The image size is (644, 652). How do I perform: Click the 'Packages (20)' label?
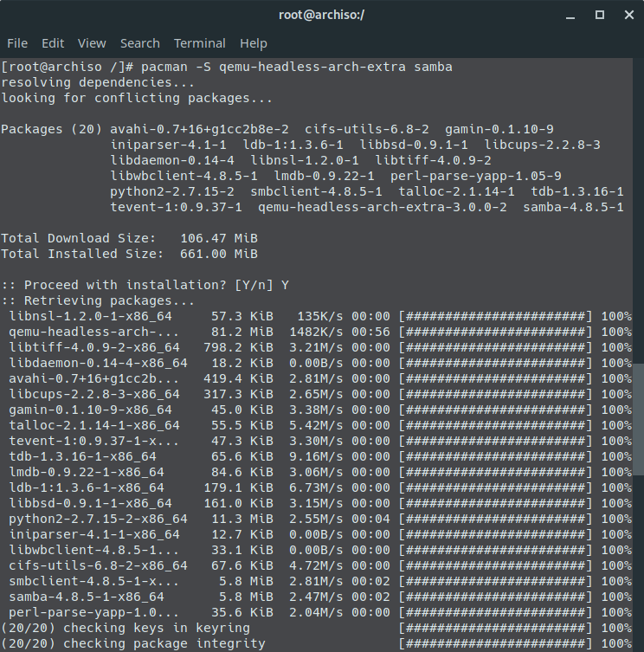[52, 129]
